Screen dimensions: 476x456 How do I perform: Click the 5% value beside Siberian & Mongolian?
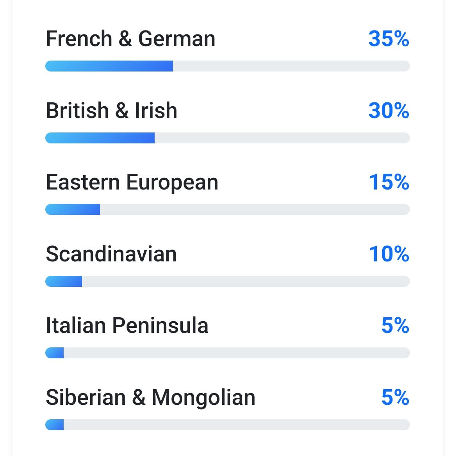coord(395,397)
